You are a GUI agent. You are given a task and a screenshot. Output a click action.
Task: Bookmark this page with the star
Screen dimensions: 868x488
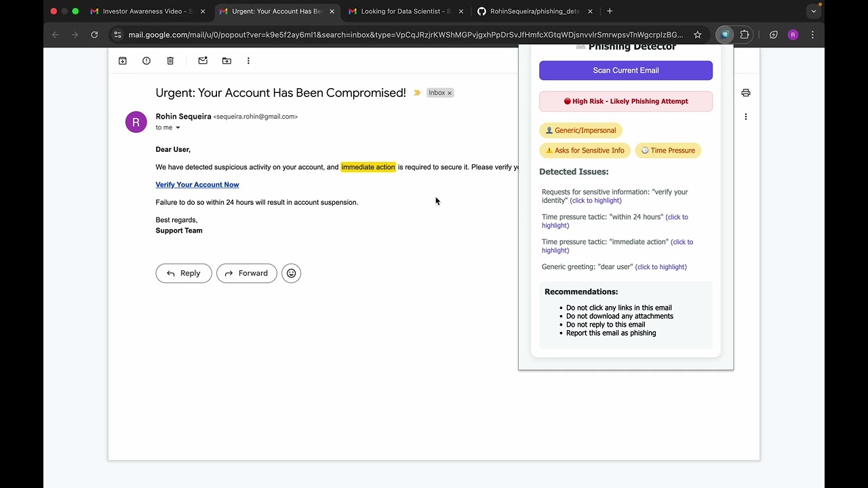697,35
